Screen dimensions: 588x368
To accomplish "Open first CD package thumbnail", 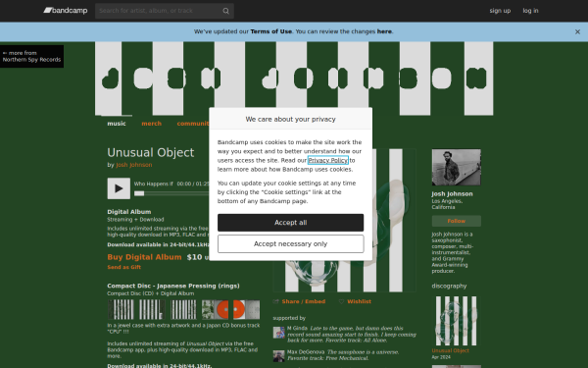I will point(122,310).
